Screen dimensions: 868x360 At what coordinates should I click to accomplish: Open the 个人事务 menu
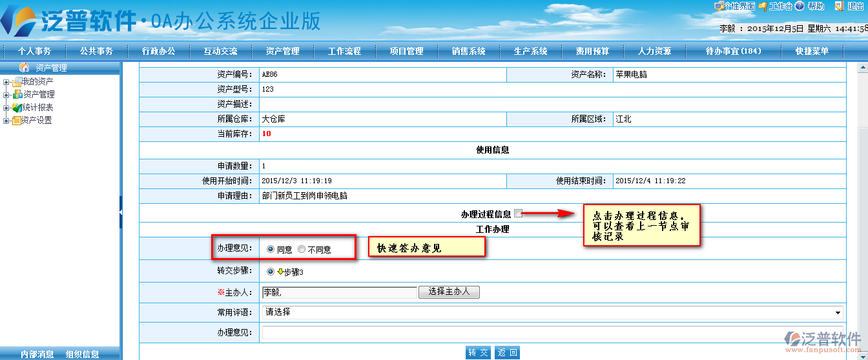pos(34,51)
